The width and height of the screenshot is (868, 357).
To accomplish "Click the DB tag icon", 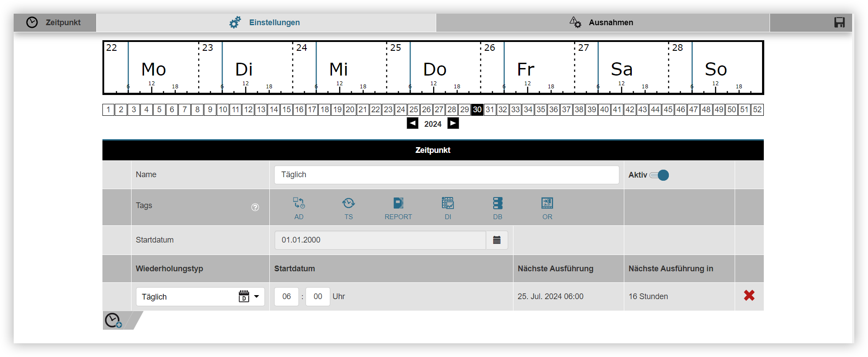I will (x=498, y=203).
